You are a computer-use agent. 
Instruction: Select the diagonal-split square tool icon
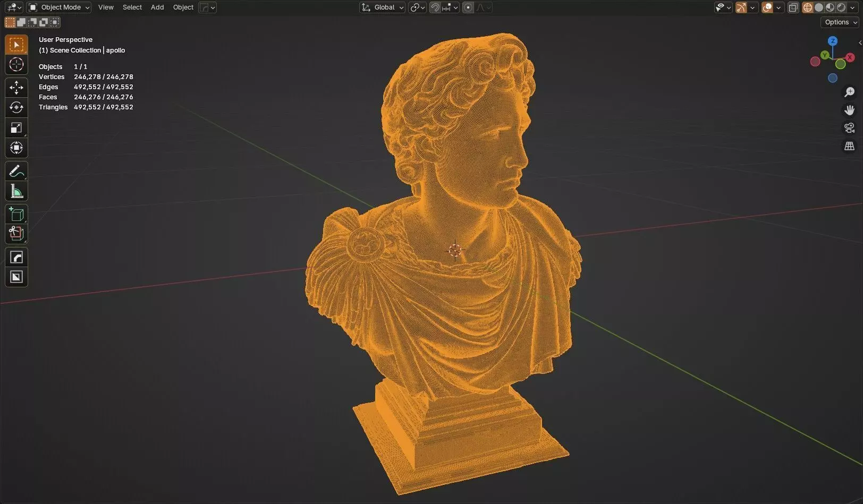point(16,277)
